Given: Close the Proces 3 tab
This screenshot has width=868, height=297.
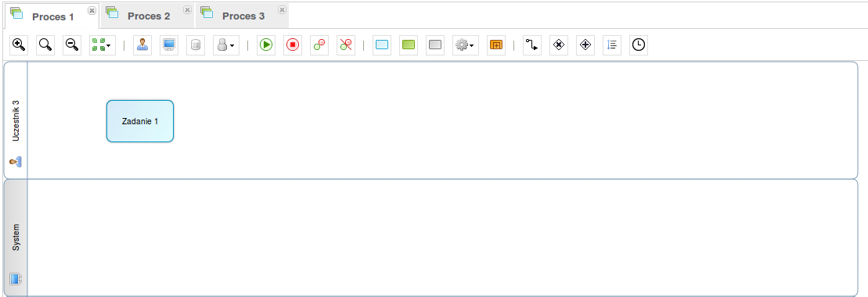Looking at the screenshot, I should click(283, 10).
